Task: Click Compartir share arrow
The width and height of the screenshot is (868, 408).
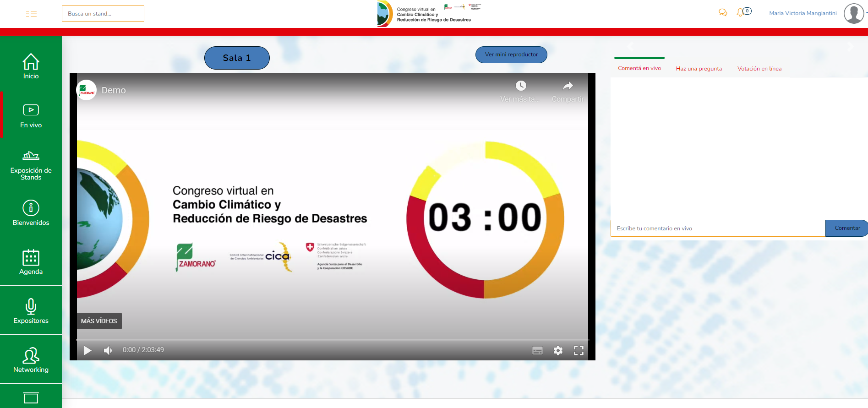Action: (568, 86)
